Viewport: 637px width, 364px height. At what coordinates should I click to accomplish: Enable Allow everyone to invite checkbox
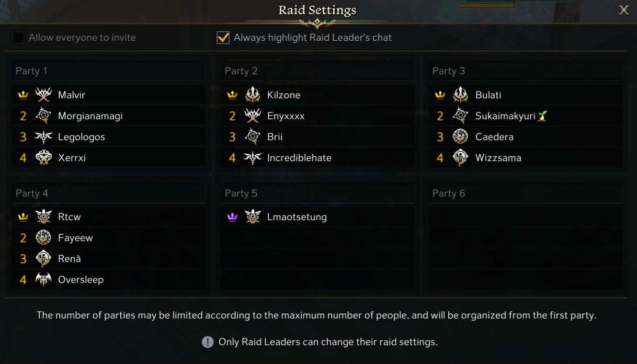click(18, 38)
